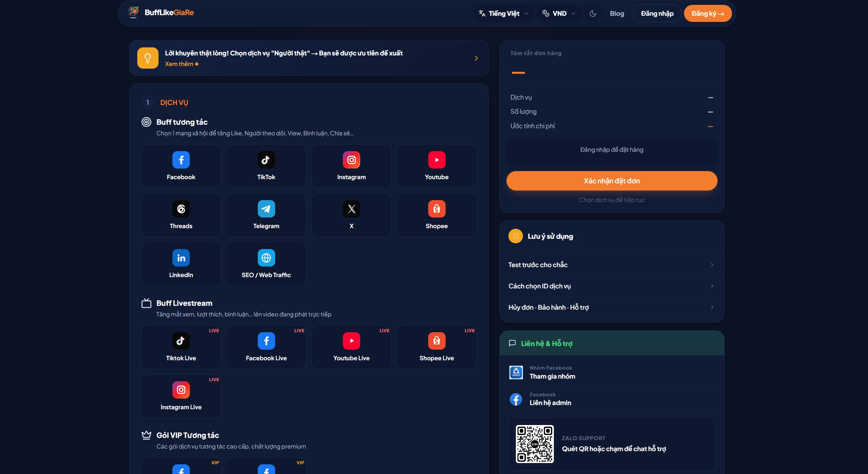Screen dimensions: 868x474
Task: Click the Xem thêm link
Action: [x=182, y=64]
